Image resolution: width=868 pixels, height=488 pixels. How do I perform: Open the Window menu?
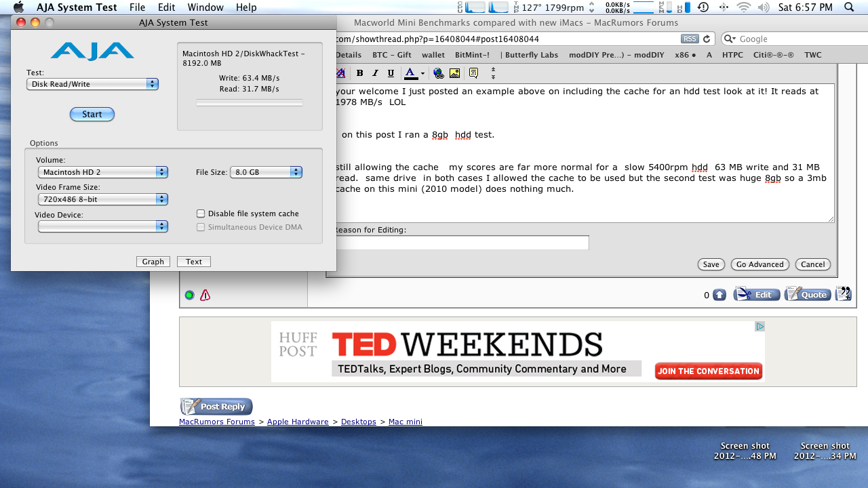[205, 7]
